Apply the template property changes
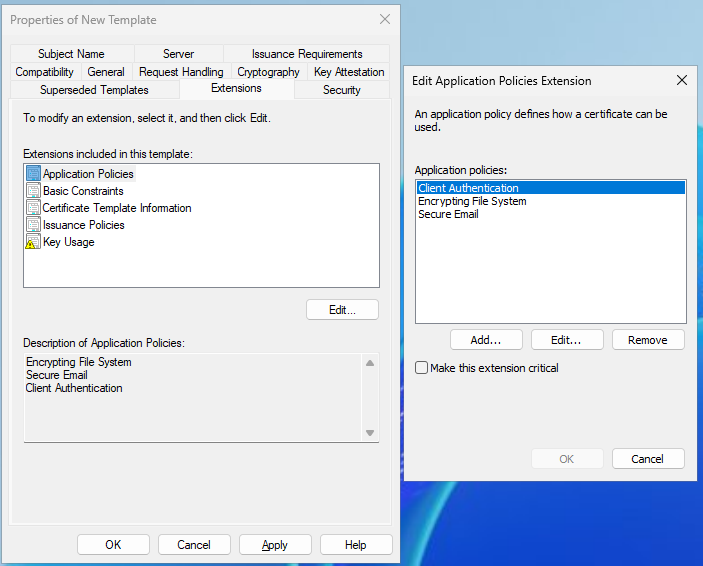Viewport: 703px width, 566px height. (275, 545)
